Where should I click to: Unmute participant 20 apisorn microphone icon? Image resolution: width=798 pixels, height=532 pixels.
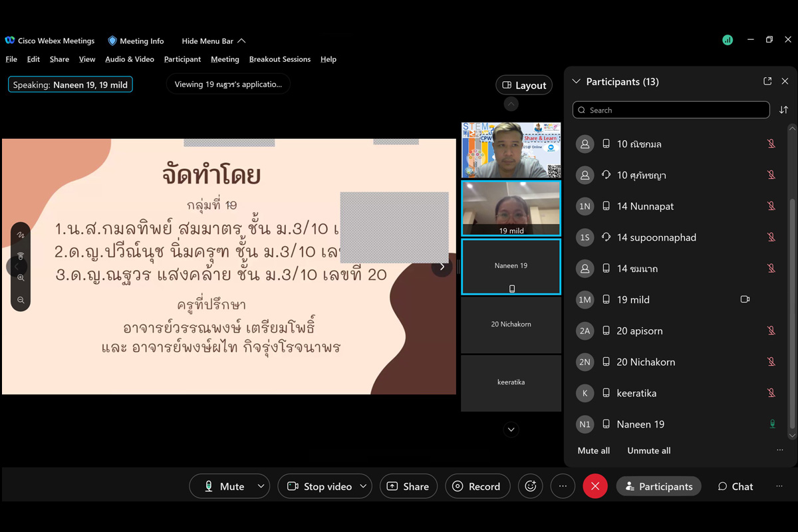pos(771,331)
